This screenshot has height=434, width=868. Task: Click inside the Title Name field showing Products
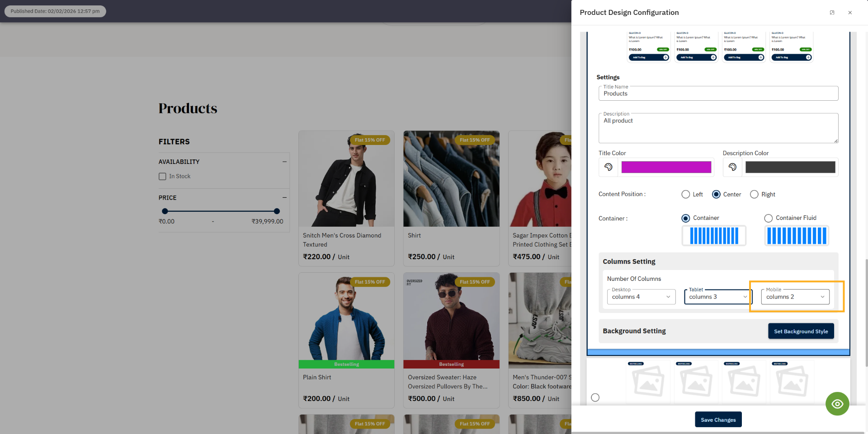(718, 93)
